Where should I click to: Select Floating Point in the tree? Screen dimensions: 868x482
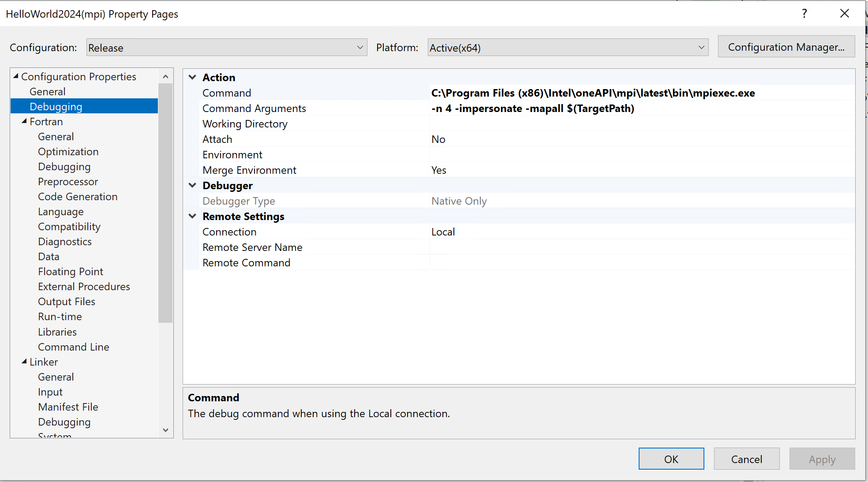(x=71, y=272)
